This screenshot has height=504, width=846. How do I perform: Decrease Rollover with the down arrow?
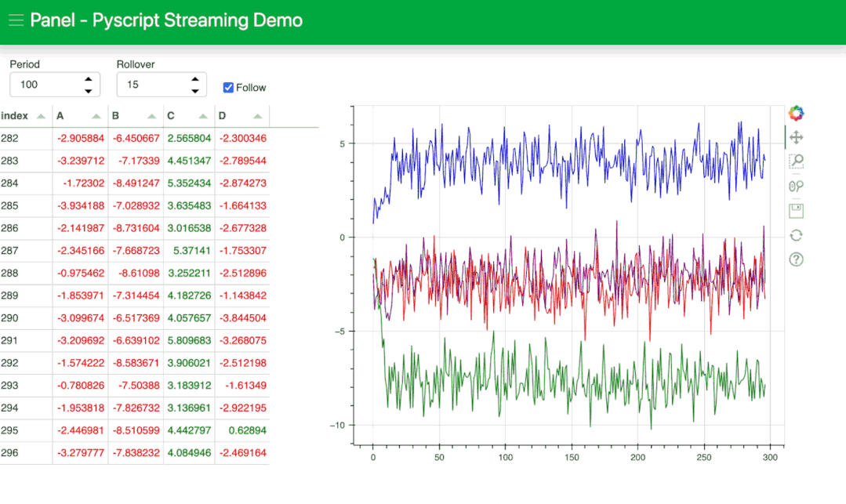pos(195,90)
